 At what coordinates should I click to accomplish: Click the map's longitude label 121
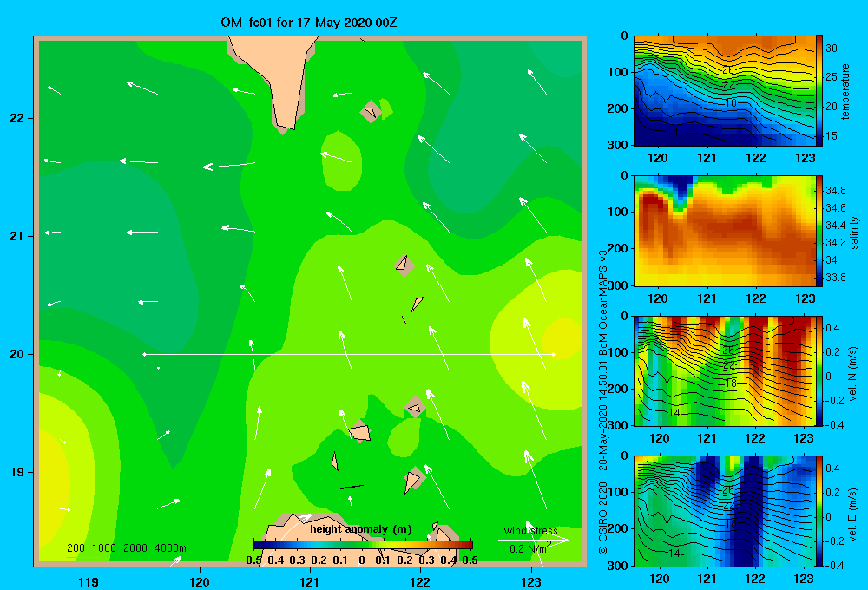pos(310,581)
